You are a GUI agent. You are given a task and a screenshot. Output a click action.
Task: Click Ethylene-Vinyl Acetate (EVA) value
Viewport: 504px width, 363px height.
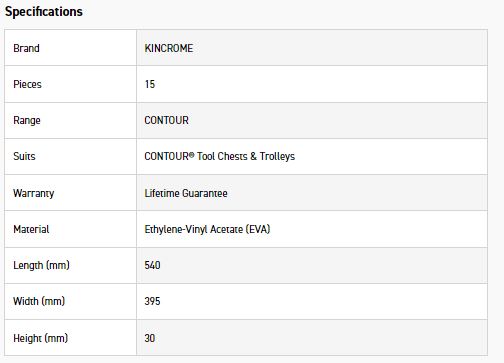207,229
